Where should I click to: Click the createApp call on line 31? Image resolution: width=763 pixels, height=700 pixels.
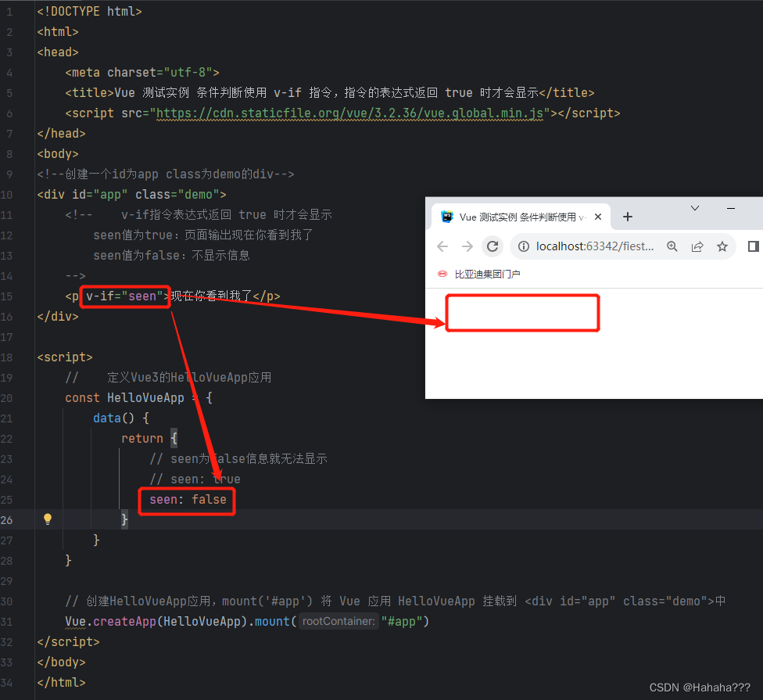[124, 622]
